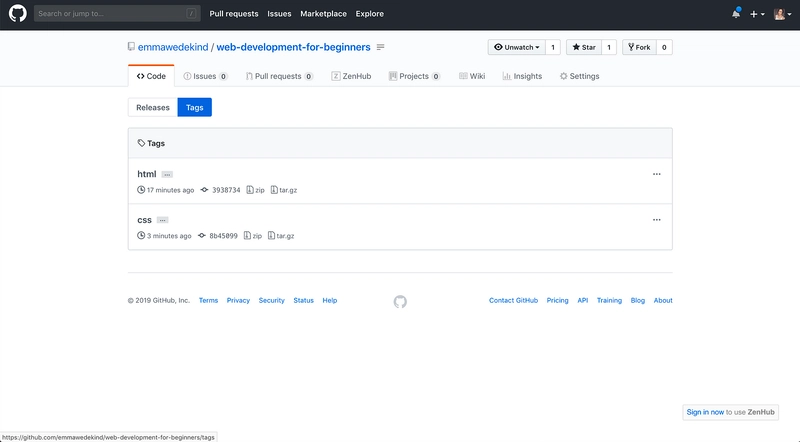Go to Marketplace in top navigation
This screenshot has height=442, width=800.
(323, 14)
